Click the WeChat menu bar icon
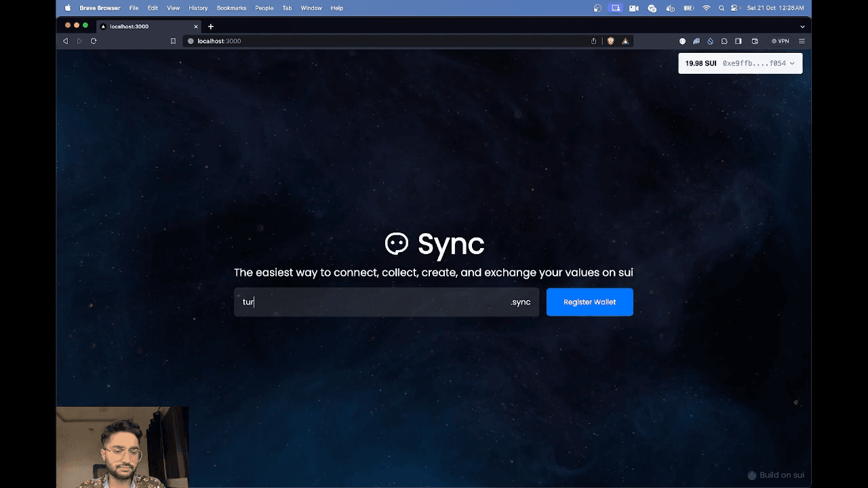The image size is (868, 488). tap(652, 8)
